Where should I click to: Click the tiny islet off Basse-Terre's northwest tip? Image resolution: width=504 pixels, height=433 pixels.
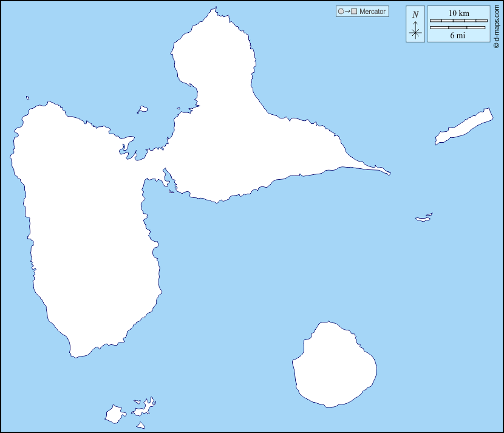[x=27, y=98]
